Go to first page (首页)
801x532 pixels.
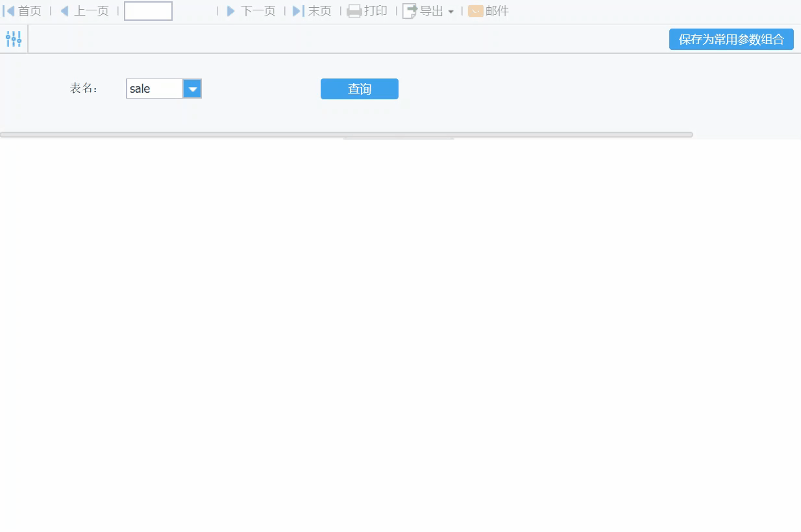22,11
